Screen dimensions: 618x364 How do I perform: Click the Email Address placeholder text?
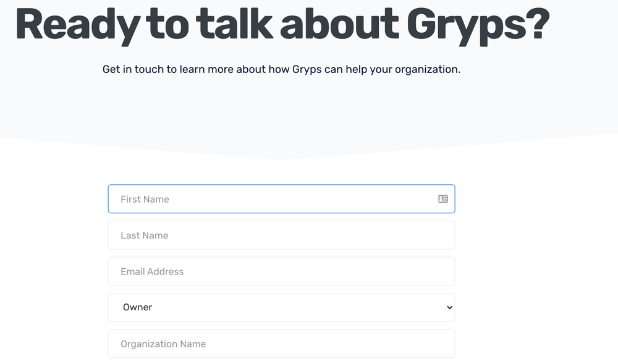tap(151, 271)
